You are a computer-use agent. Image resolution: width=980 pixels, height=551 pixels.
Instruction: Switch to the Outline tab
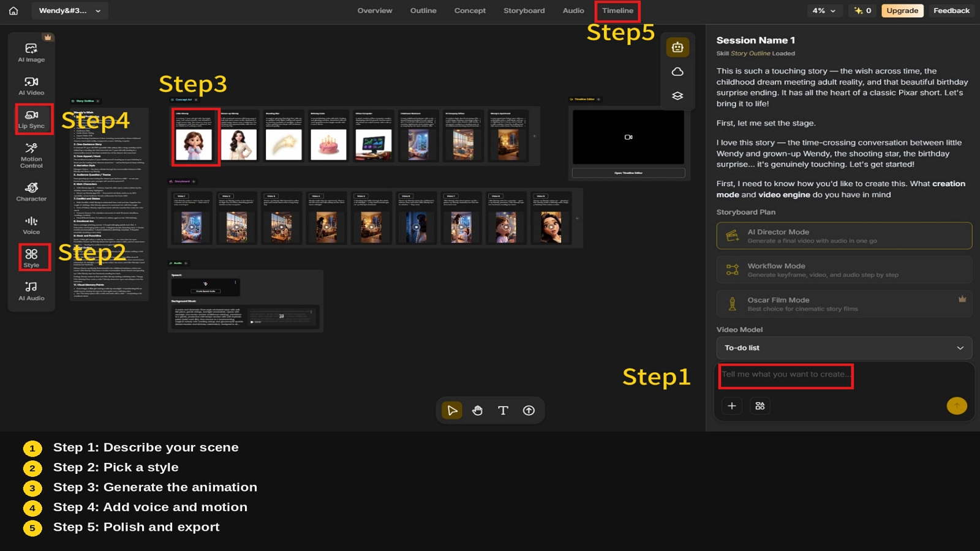coord(423,10)
